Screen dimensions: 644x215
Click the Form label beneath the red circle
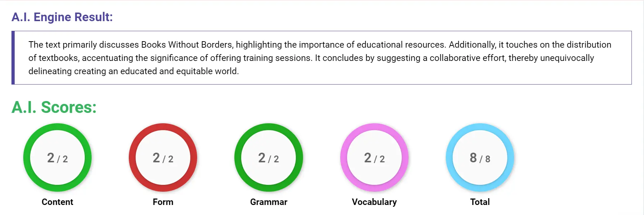click(163, 202)
